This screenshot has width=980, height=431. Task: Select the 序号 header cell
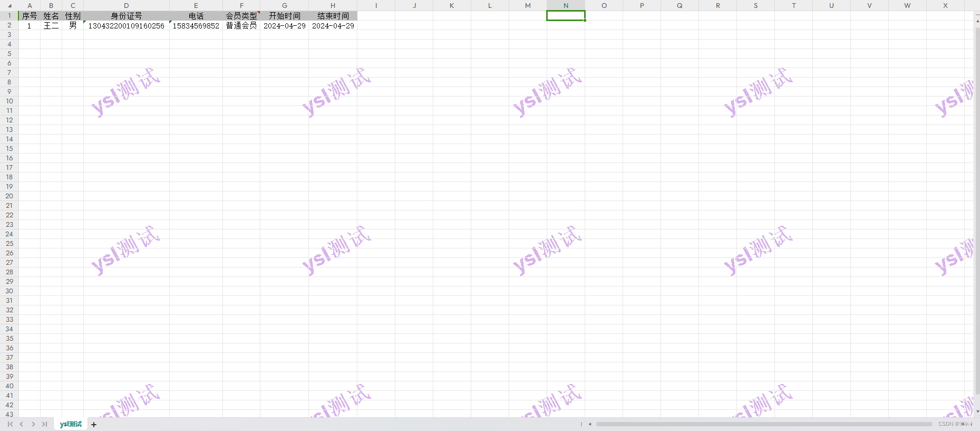coord(30,16)
